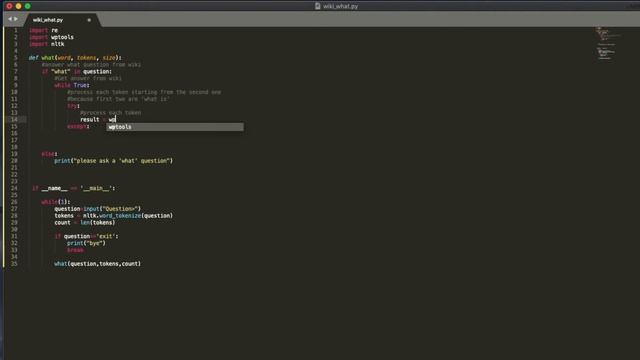Click comment 'because first two are what is'
640x360 pixels.
click(118, 99)
